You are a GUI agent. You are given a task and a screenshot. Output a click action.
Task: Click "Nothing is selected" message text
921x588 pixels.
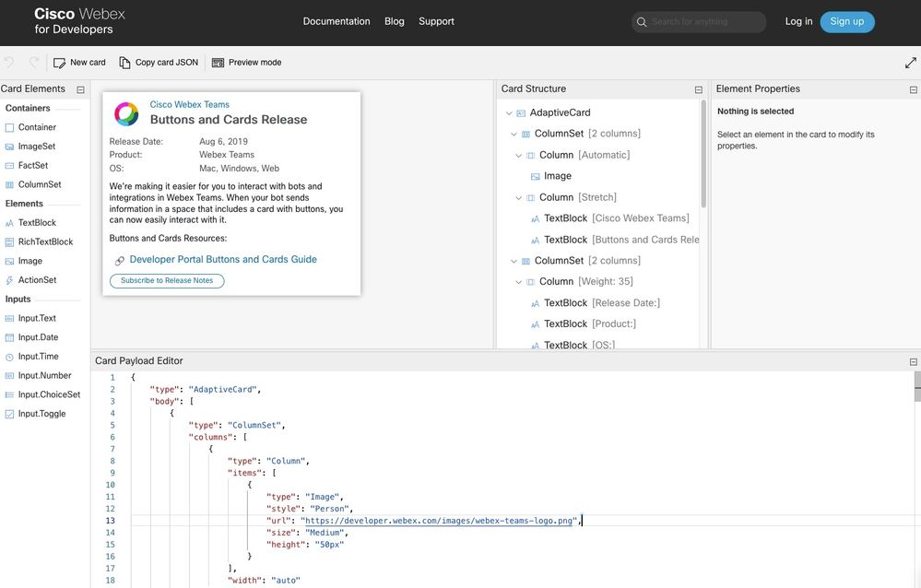click(x=755, y=112)
